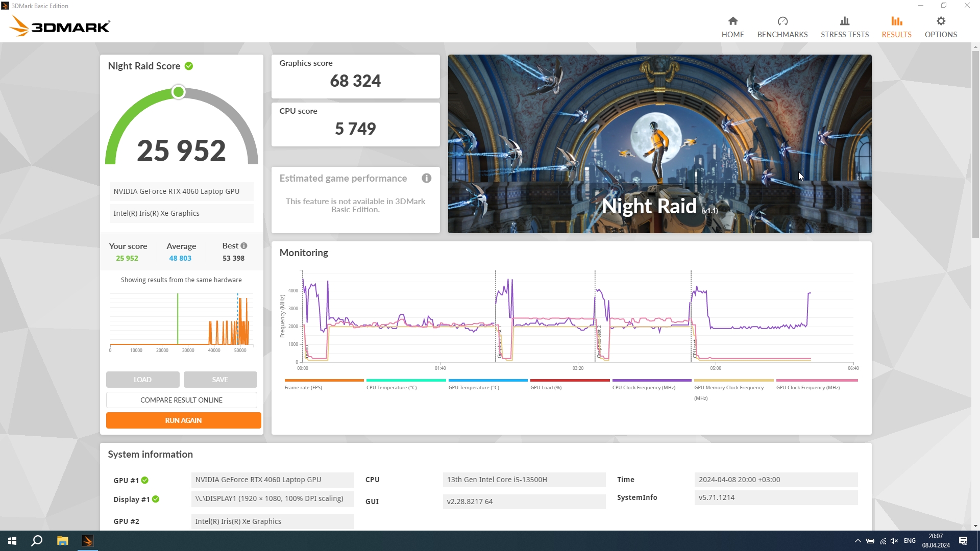
Task: Click the scroll down arrow of scrollbar
Action: point(975,526)
